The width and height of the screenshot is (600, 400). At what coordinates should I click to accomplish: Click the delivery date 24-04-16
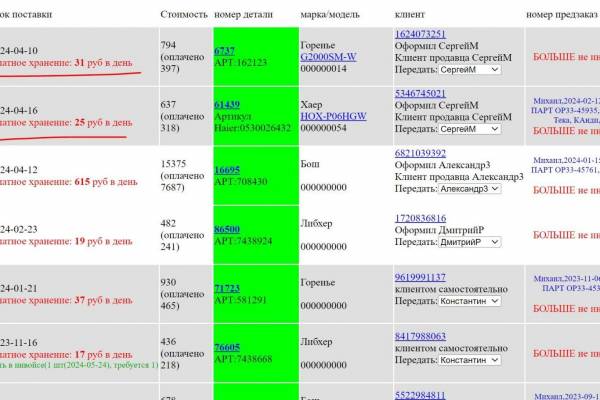click(x=19, y=111)
